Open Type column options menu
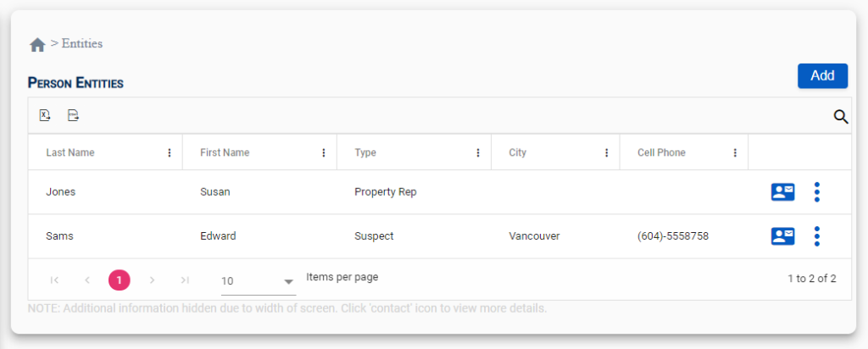This screenshot has width=868, height=349. [478, 152]
